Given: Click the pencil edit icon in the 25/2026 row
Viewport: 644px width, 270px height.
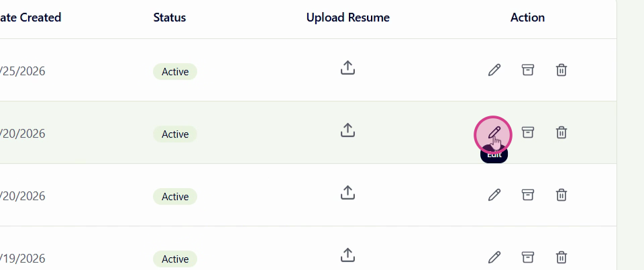Looking at the screenshot, I should [494, 70].
